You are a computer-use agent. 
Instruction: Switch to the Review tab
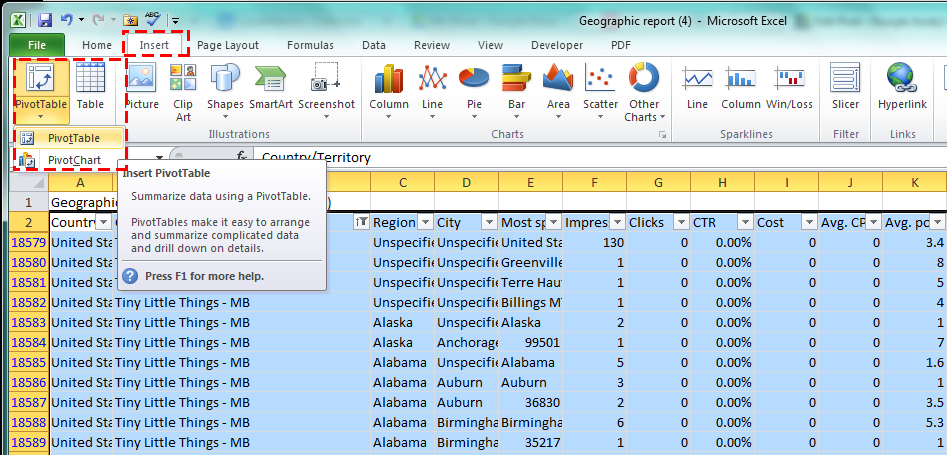pyautogui.click(x=432, y=45)
